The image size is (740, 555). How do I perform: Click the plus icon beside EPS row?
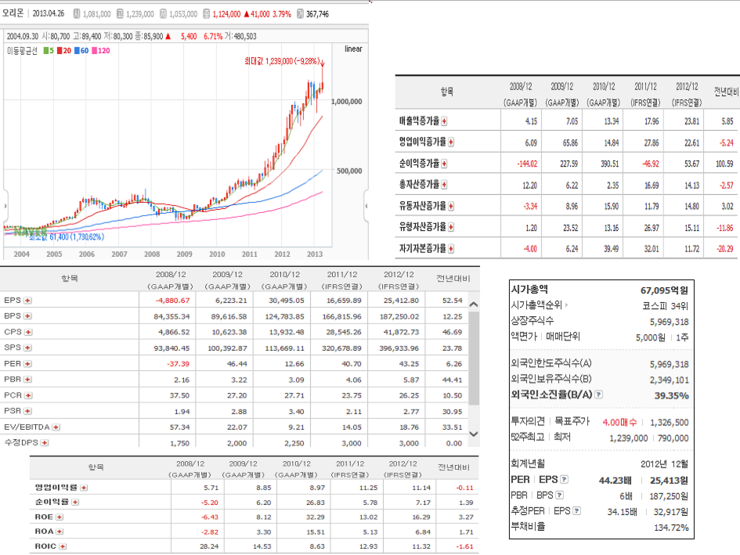click(28, 301)
